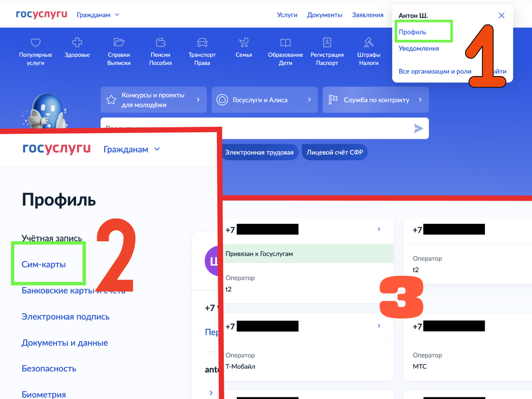Click the Профиль page heading
This screenshot has width=532, height=399.
[x=59, y=200]
